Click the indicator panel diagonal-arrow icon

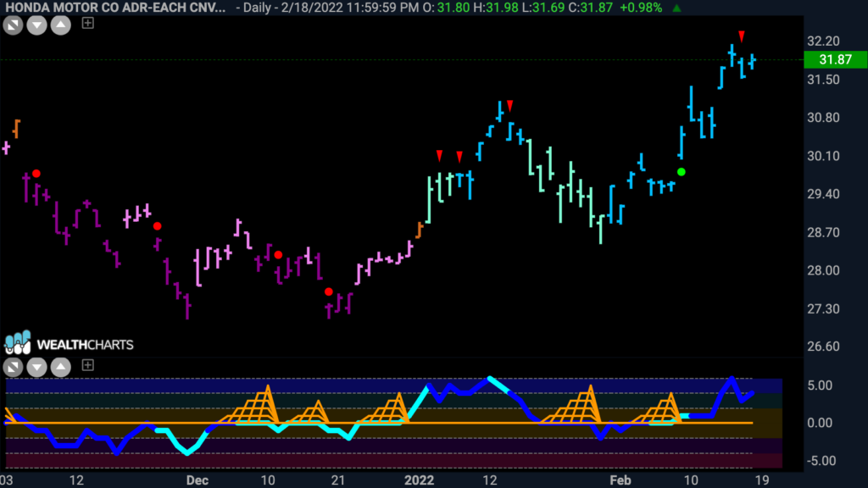pyautogui.click(x=13, y=367)
